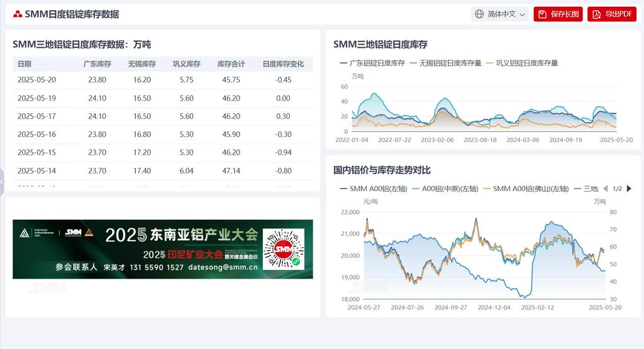The image size is (644, 349).
Task: Click the globe icon beside 简体中文
Action: [x=479, y=14]
